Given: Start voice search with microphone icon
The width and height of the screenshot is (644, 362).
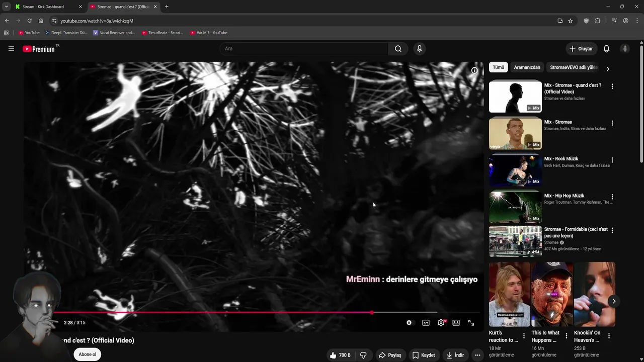Looking at the screenshot, I should tap(420, 49).
